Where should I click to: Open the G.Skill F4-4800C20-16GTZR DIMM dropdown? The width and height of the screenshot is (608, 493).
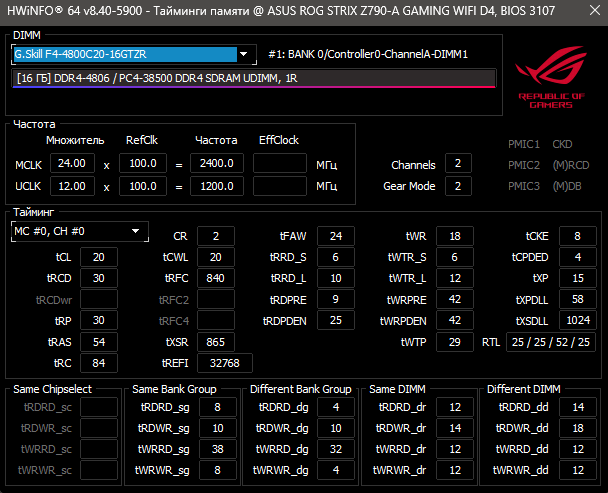[134, 54]
